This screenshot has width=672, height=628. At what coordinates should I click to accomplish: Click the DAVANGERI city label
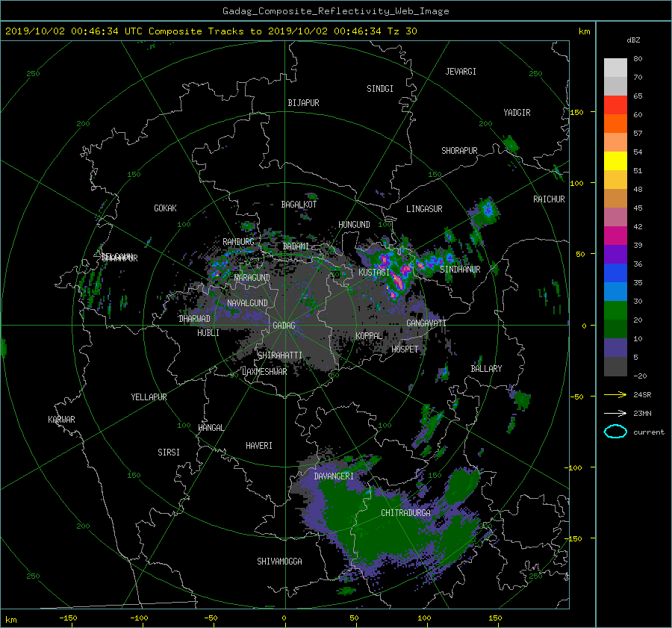click(x=334, y=476)
